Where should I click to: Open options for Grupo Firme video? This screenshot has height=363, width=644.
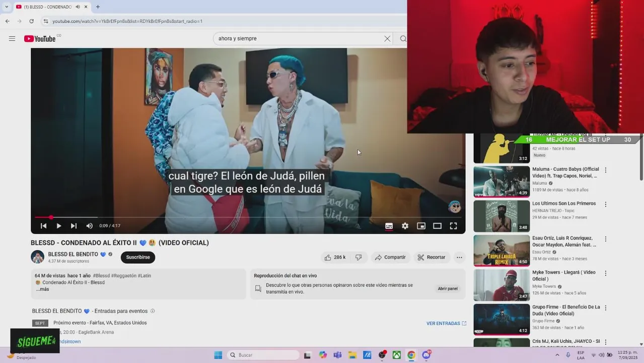(x=606, y=308)
